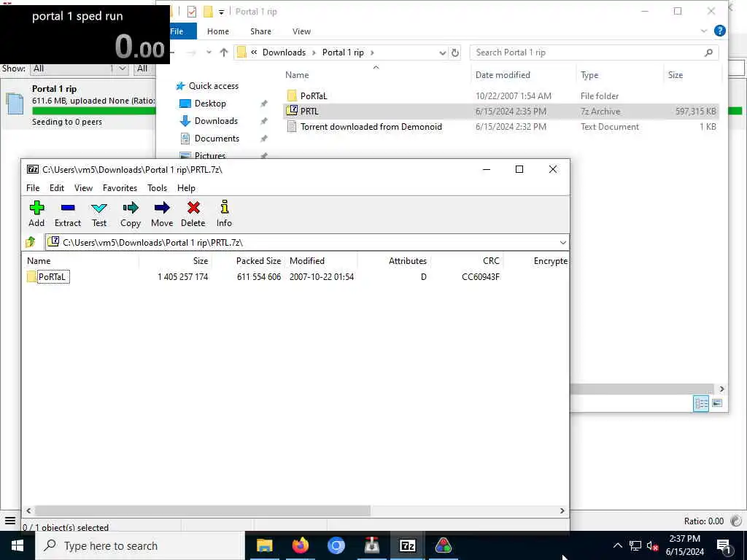747x560 pixels.
Task: Open Explorer help question mark icon
Action: [720, 31]
